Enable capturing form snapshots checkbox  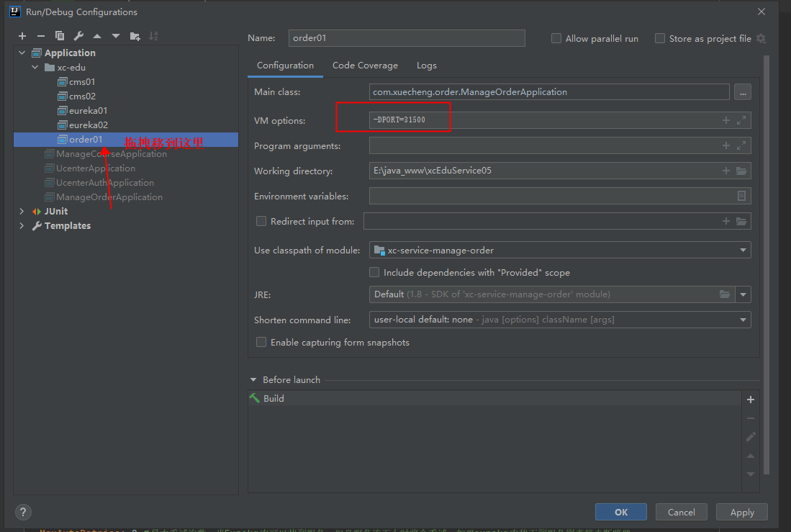tap(261, 342)
